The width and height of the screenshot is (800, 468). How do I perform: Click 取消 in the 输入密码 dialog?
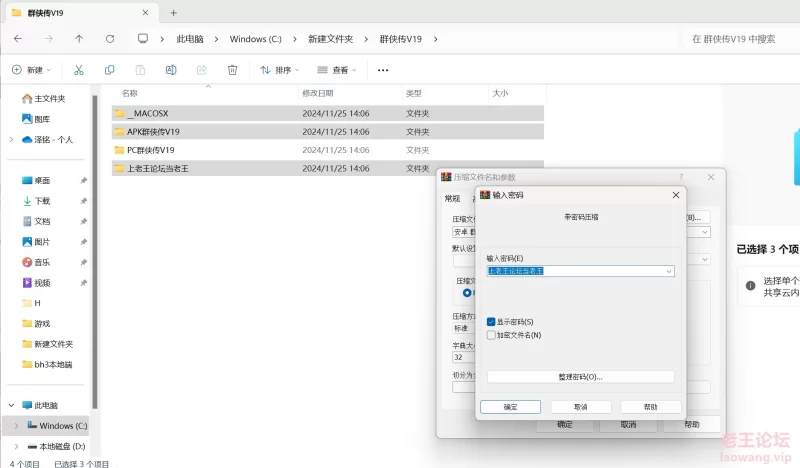[581, 407]
